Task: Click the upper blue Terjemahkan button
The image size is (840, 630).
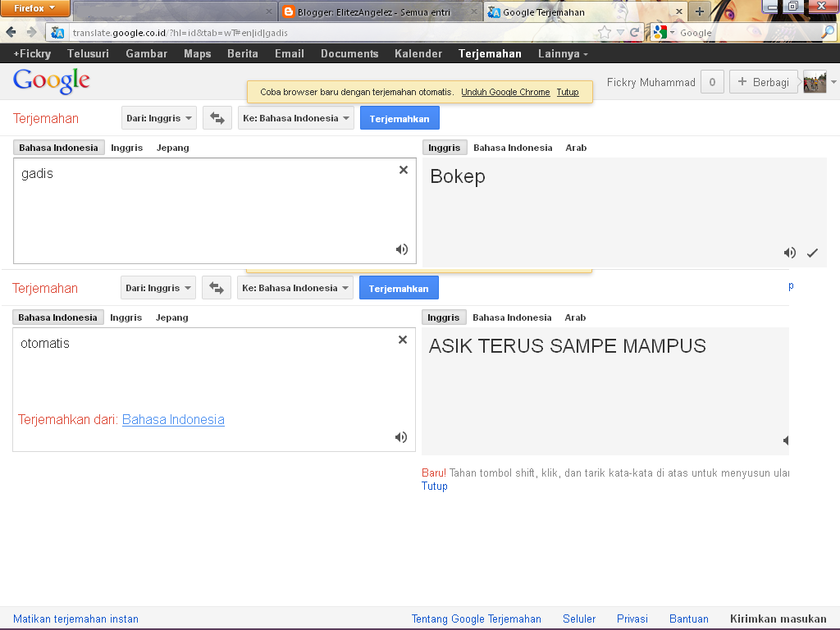Action: (x=399, y=118)
